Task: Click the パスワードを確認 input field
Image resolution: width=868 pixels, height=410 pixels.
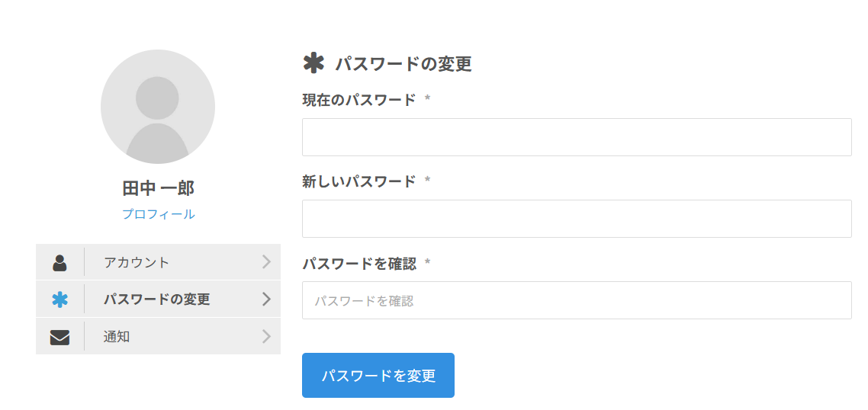Action: [577, 300]
